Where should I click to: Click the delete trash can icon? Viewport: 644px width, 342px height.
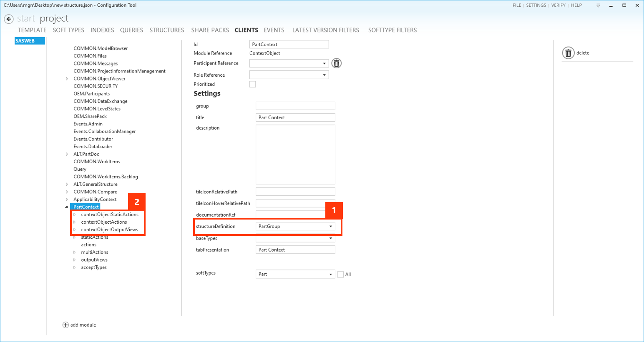(x=568, y=53)
